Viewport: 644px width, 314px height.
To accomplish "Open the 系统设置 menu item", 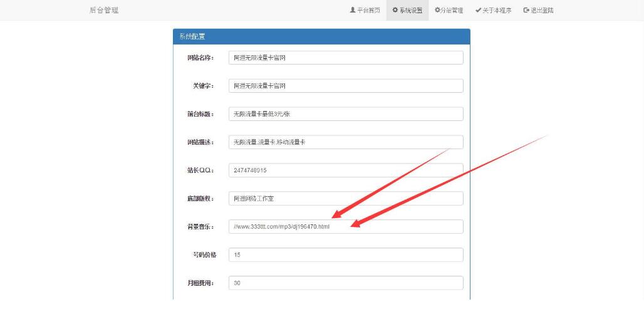I will [x=407, y=10].
